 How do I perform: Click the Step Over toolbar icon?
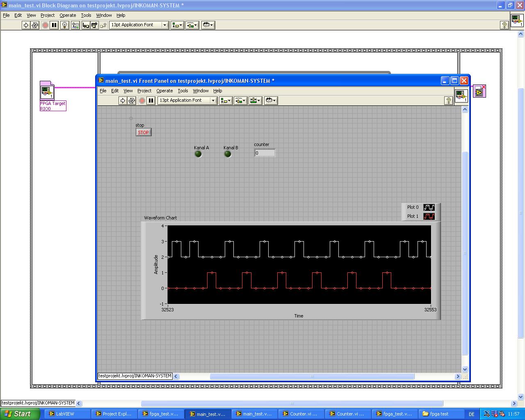pyautogui.click(x=94, y=25)
